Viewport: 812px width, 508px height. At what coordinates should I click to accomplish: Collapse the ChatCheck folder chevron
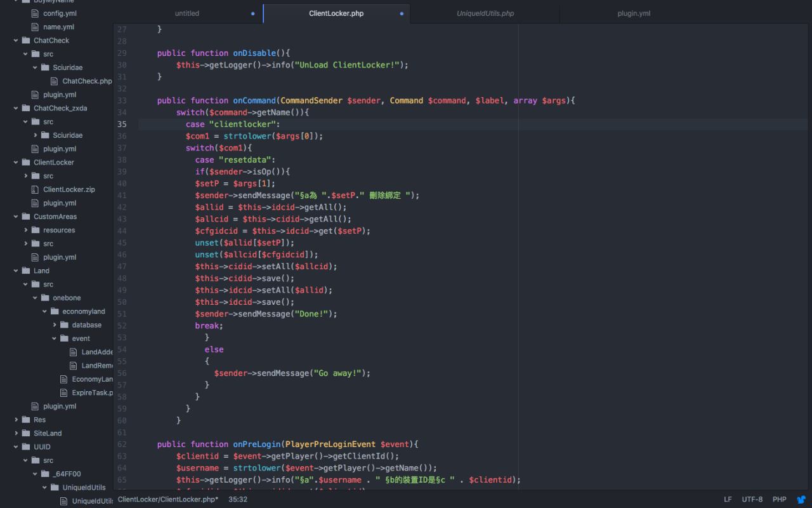[x=16, y=41]
